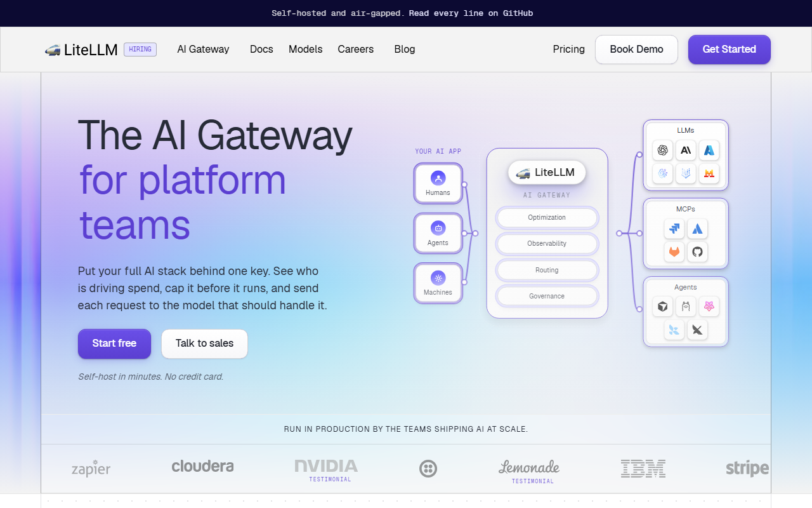Click the HIRING badge beside the logo

pyautogui.click(x=140, y=50)
